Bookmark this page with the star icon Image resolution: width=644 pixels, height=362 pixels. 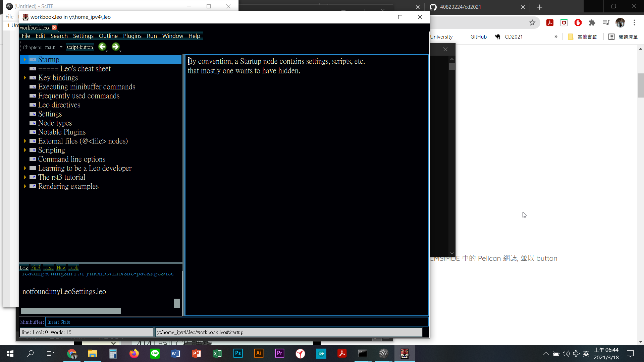tap(532, 23)
